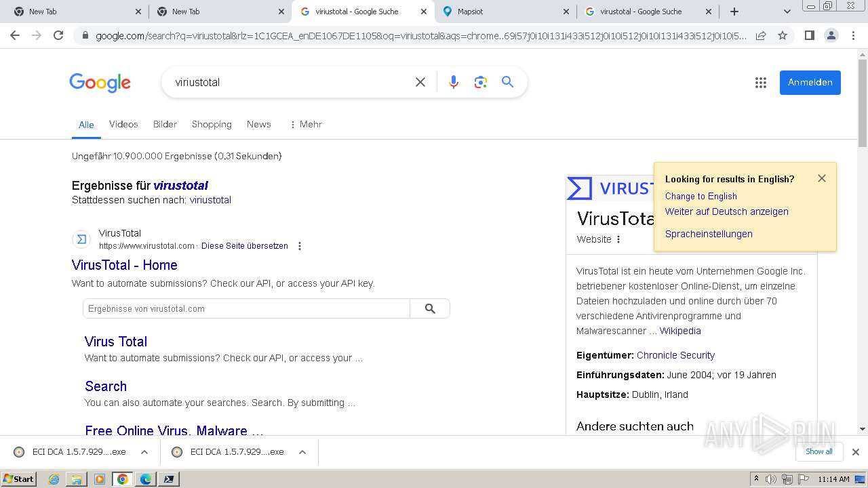Open Chrome three-dot menu
Screen dimensions: 868x488
coord(854,35)
